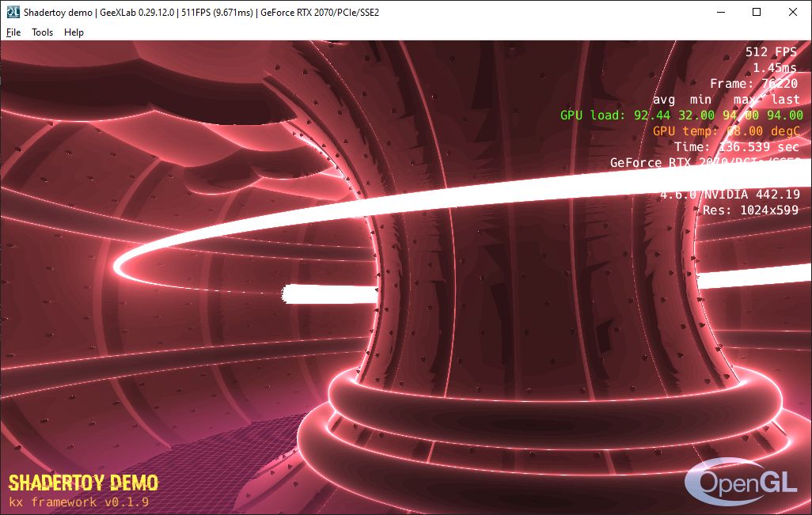Click the '4.6.0 NVIDIA 442.19' driver text
This screenshot has width=812, height=515.
point(730,194)
